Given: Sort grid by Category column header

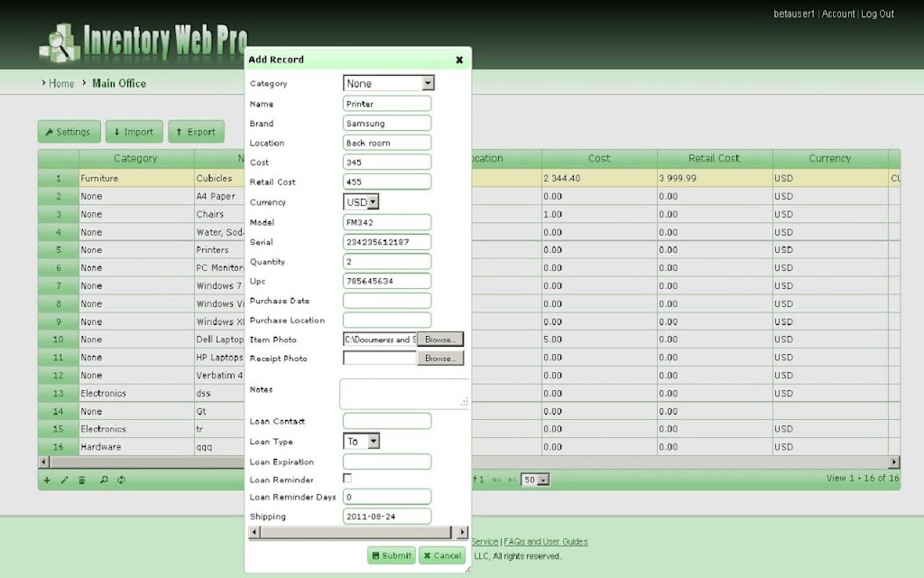Looking at the screenshot, I should coord(135,158).
